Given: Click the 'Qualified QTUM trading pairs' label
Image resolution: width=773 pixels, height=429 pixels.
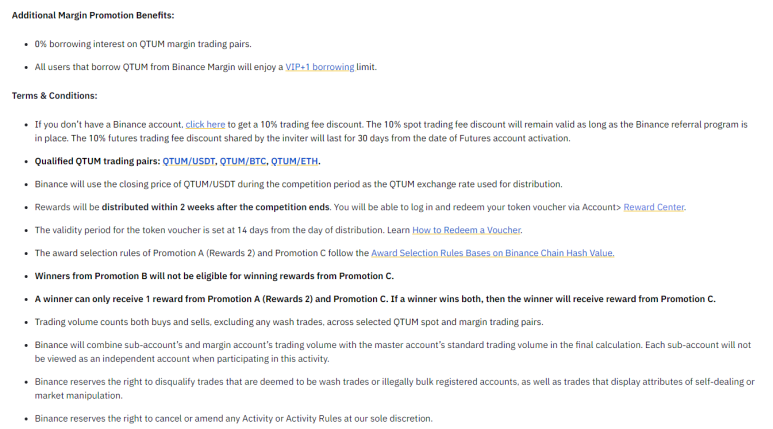Looking at the screenshot, I should tap(97, 161).
